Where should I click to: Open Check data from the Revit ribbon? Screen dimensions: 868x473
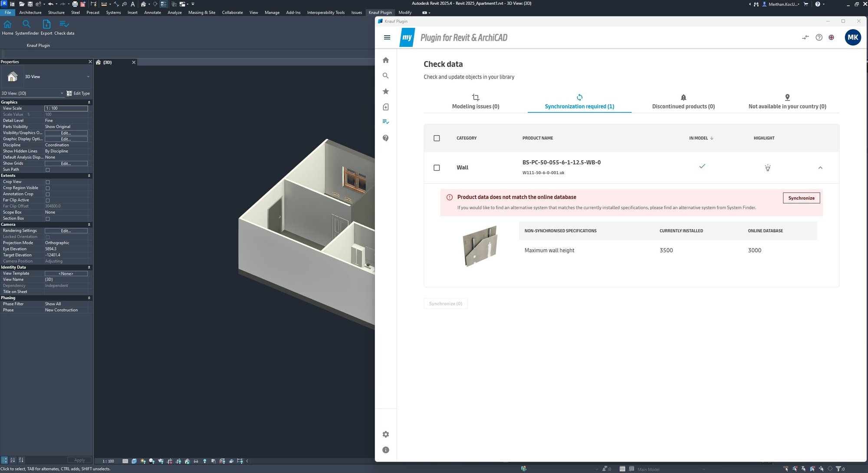point(64,27)
